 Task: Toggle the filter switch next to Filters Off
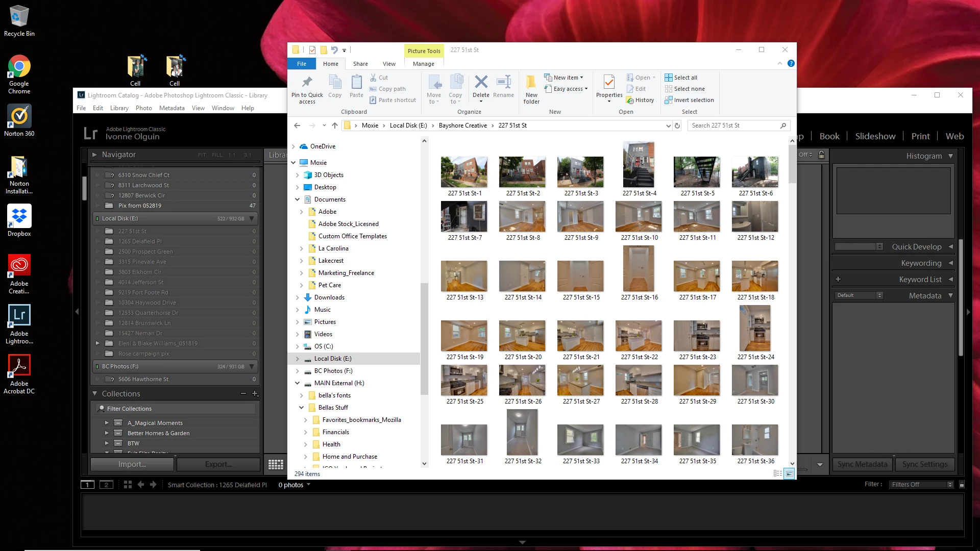(x=962, y=485)
